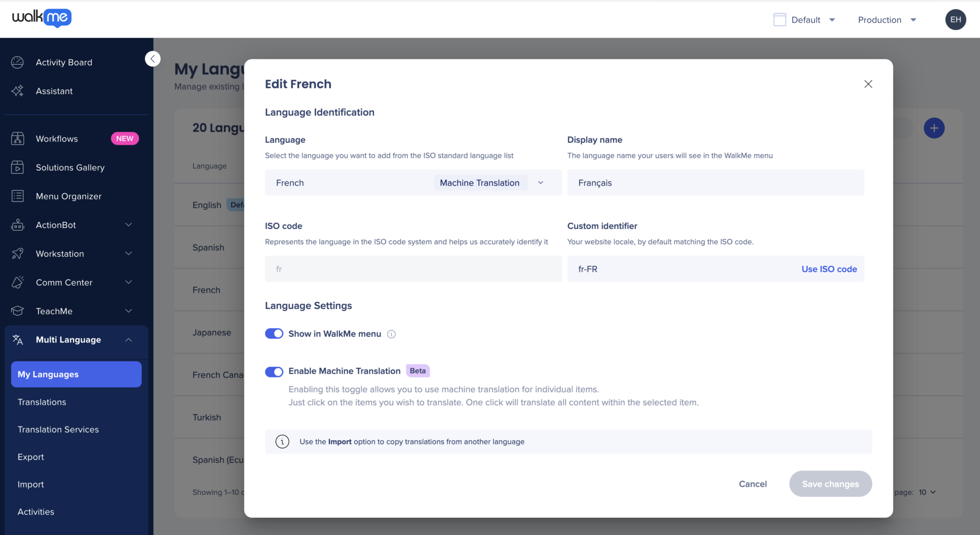Switch to the Translations page
The image size is (980, 535).
coord(42,402)
